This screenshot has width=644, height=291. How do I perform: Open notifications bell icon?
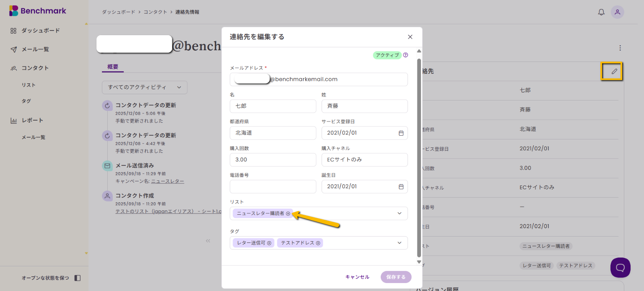[601, 12]
